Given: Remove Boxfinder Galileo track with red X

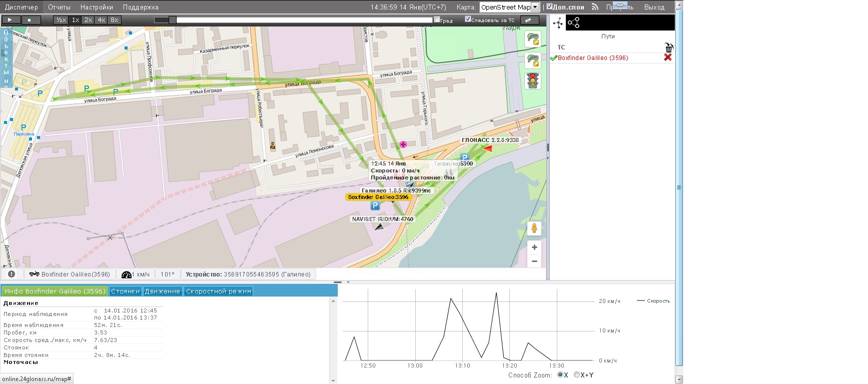Looking at the screenshot, I should [x=667, y=57].
